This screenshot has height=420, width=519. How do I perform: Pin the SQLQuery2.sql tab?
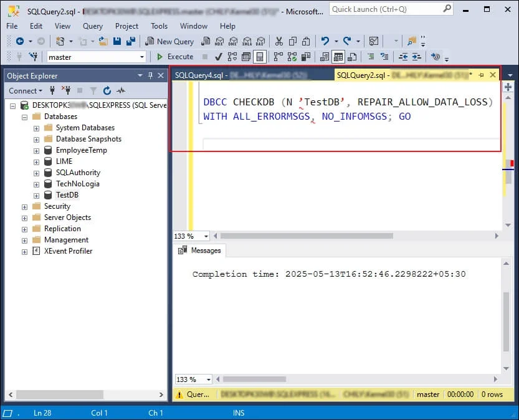(x=481, y=75)
